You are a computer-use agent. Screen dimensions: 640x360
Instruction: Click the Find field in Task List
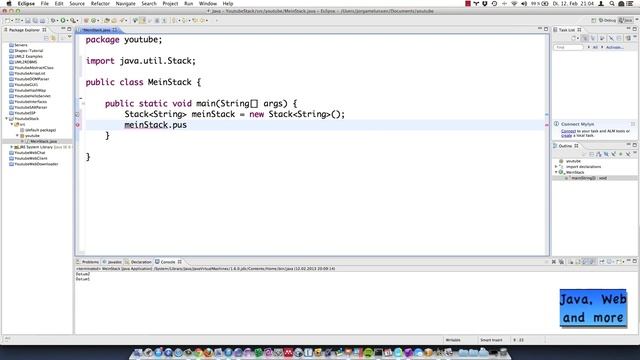[568, 47]
